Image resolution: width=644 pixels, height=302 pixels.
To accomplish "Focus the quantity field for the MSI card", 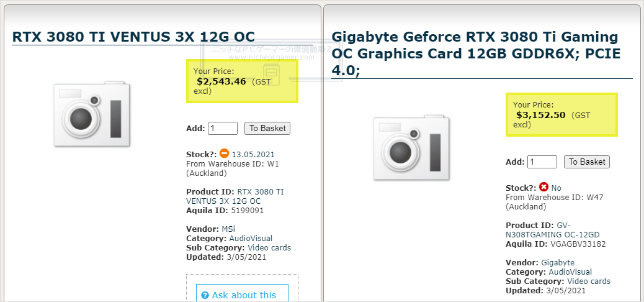I will tap(223, 129).
